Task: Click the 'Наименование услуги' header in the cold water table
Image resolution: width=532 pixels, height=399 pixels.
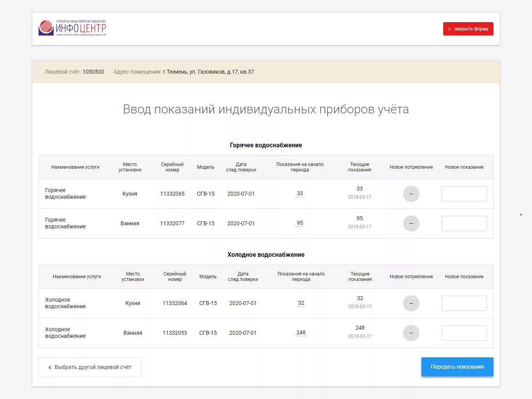Action: click(x=77, y=277)
